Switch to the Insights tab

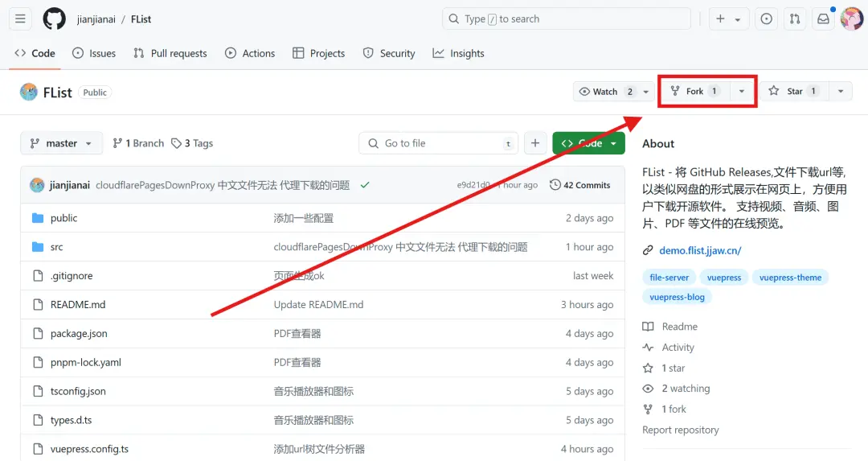[x=458, y=53]
